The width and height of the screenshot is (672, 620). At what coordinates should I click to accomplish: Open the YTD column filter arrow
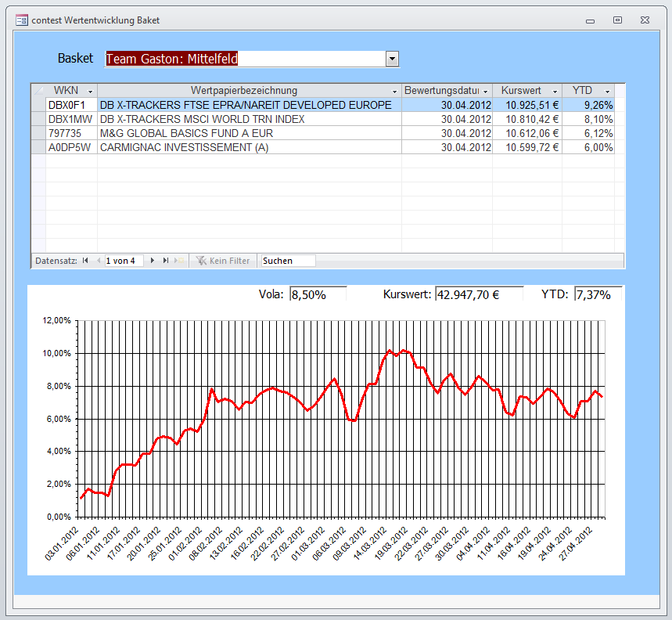[607, 92]
